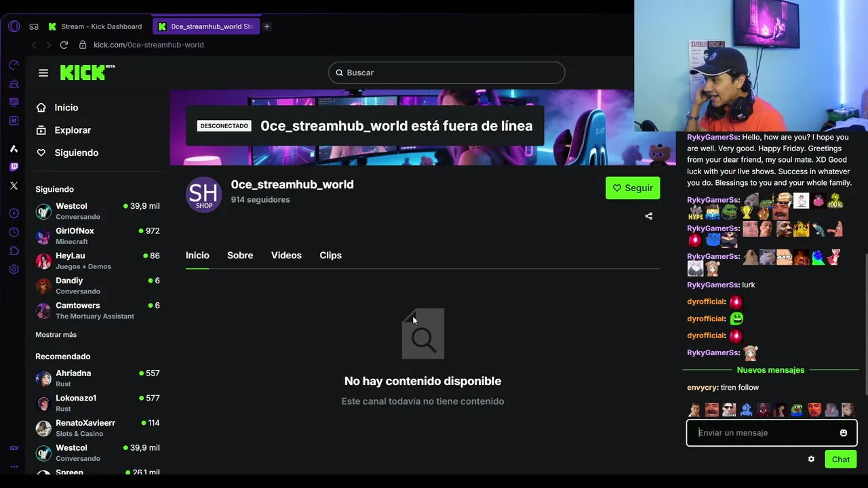Image resolution: width=868 pixels, height=488 pixels.
Task: Go to Siguiendo in Kick sidebar
Action: click(68, 153)
